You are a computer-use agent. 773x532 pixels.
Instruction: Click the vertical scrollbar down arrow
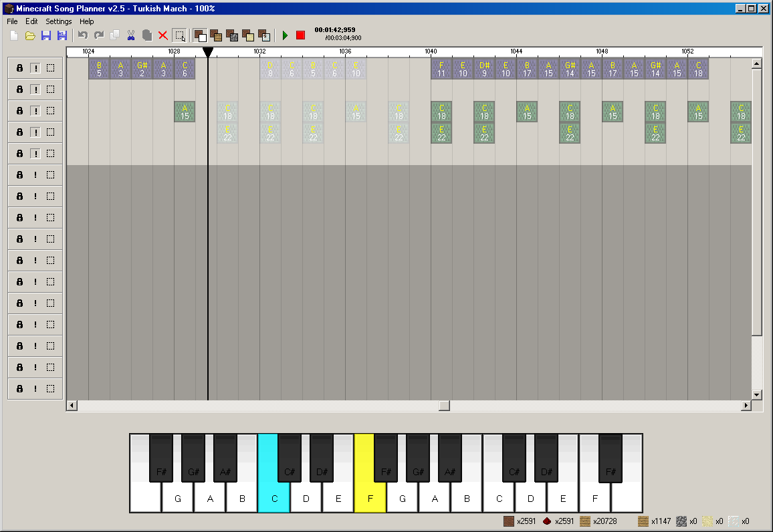pyautogui.click(x=757, y=394)
